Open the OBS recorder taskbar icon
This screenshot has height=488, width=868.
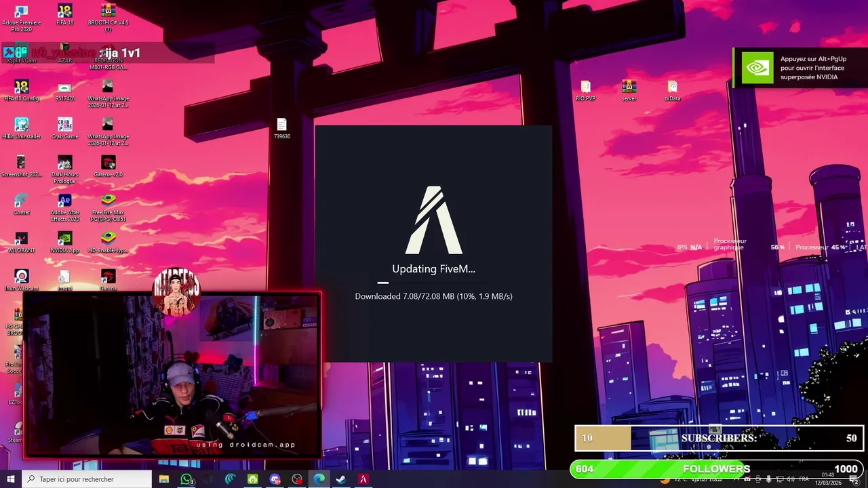click(x=297, y=479)
